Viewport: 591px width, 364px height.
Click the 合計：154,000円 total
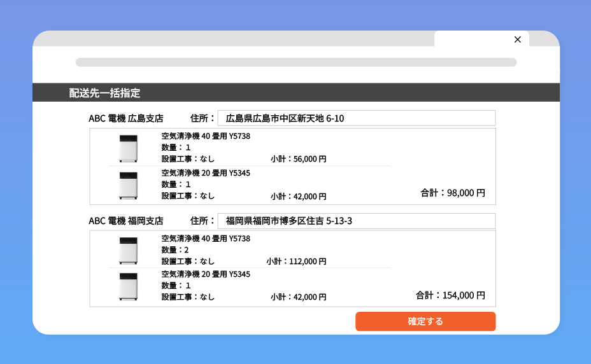pos(450,295)
